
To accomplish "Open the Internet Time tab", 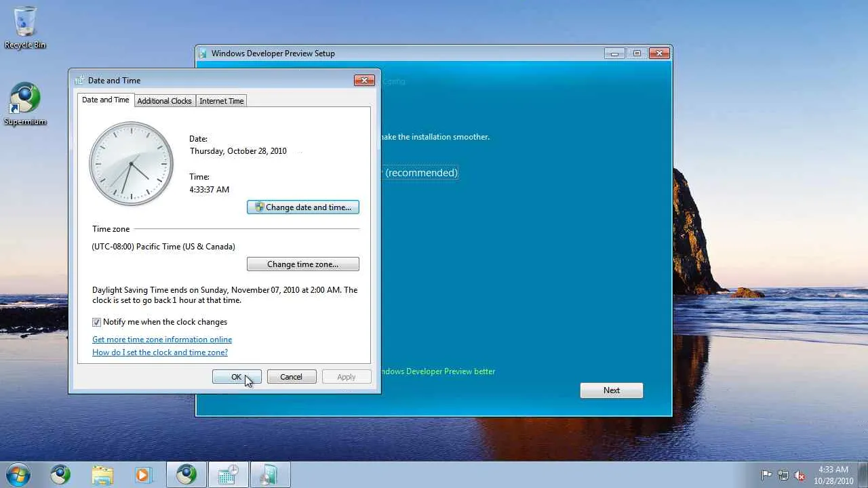I will [221, 101].
